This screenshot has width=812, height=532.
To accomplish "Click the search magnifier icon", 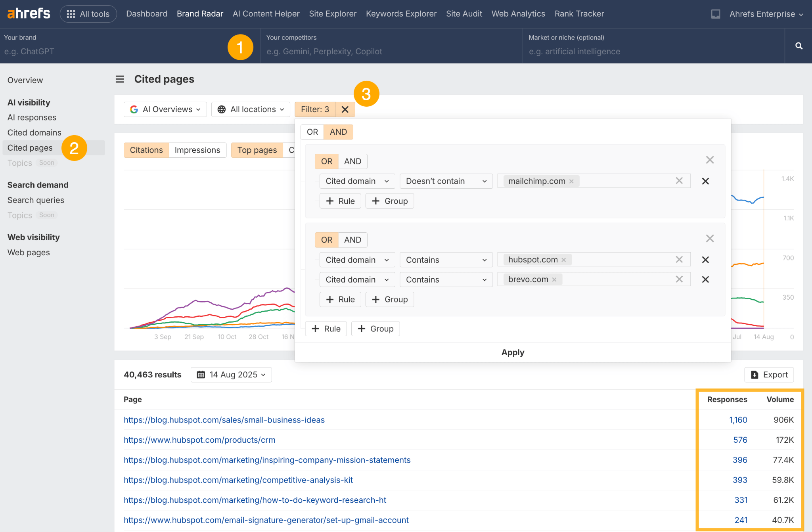I will (x=798, y=46).
